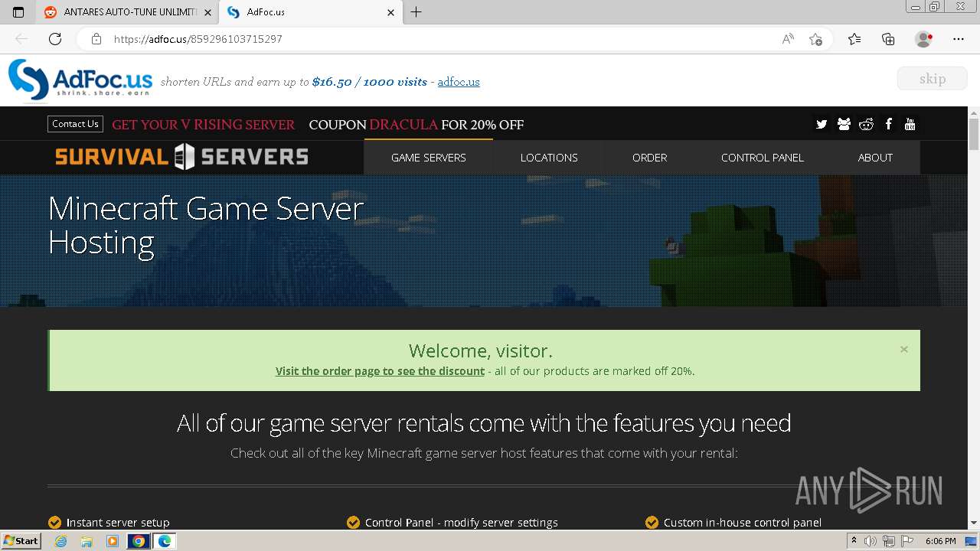The height and width of the screenshot is (551, 980).
Task: Open the Reddit social icon in header
Action: 866,124
